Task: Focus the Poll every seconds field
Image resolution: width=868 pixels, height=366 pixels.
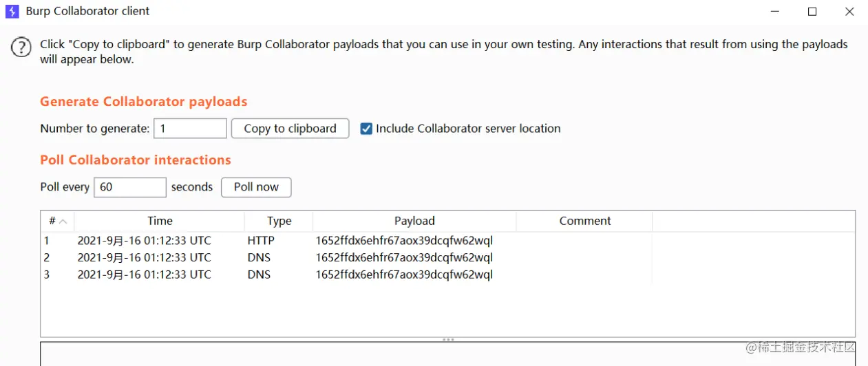Action: (130, 187)
